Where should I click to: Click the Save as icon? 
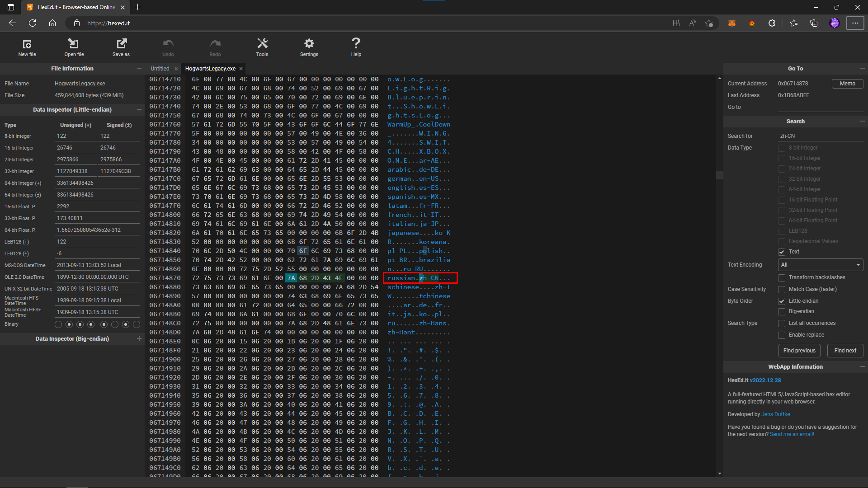pyautogui.click(x=121, y=44)
